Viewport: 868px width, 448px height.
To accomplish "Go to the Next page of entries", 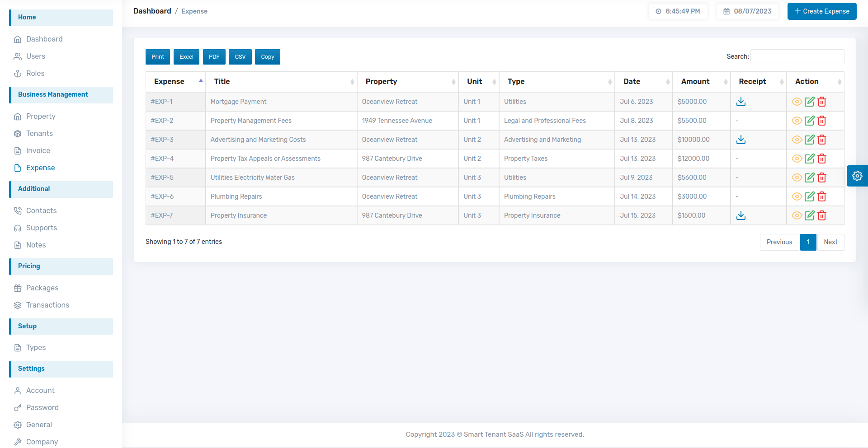I will [x=830, y=243].
